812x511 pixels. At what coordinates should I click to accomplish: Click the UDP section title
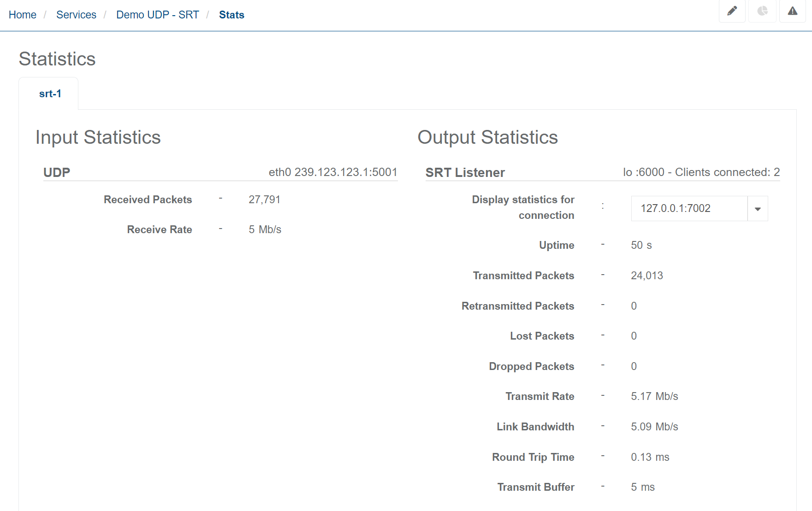[57, 172]
